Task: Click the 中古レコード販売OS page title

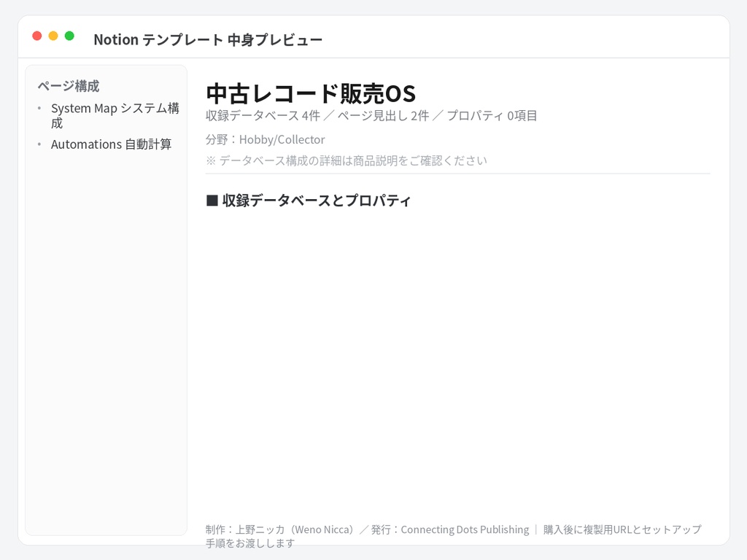Action: pyautogui.click(x=311, y=93)
